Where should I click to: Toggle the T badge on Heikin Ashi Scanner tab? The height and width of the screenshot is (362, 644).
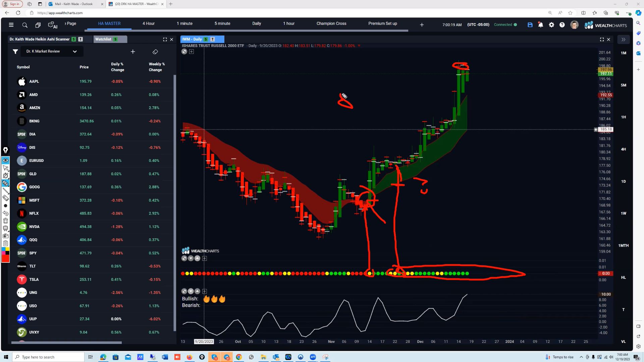click(x=80, y=40)
